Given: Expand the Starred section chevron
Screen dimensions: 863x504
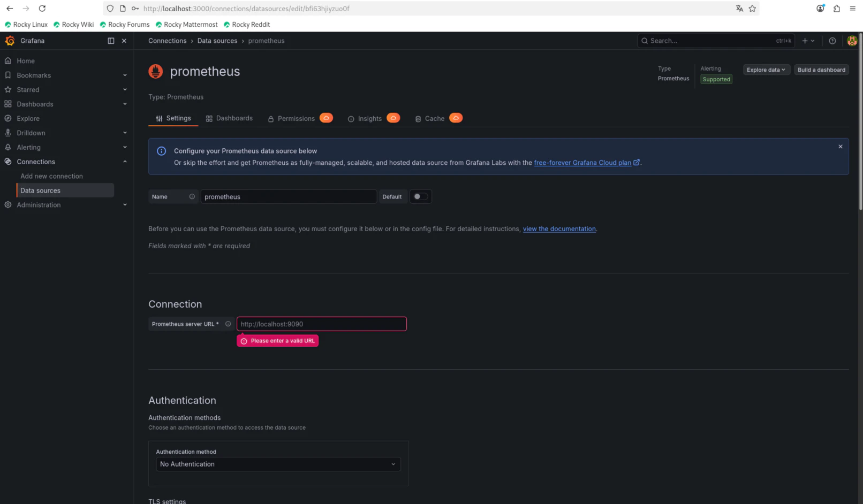Looking at the screenshot, I should pyautogui.click(x=125, y=90).
